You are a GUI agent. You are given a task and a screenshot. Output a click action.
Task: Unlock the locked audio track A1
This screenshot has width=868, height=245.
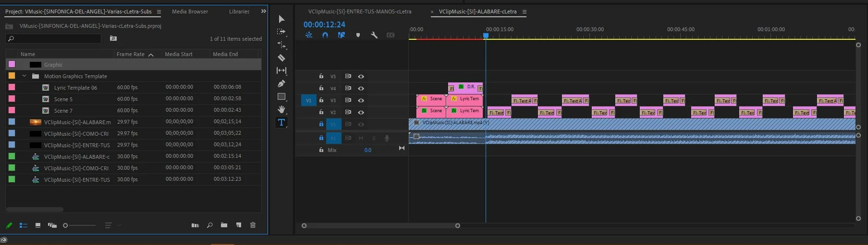point(321,138)
